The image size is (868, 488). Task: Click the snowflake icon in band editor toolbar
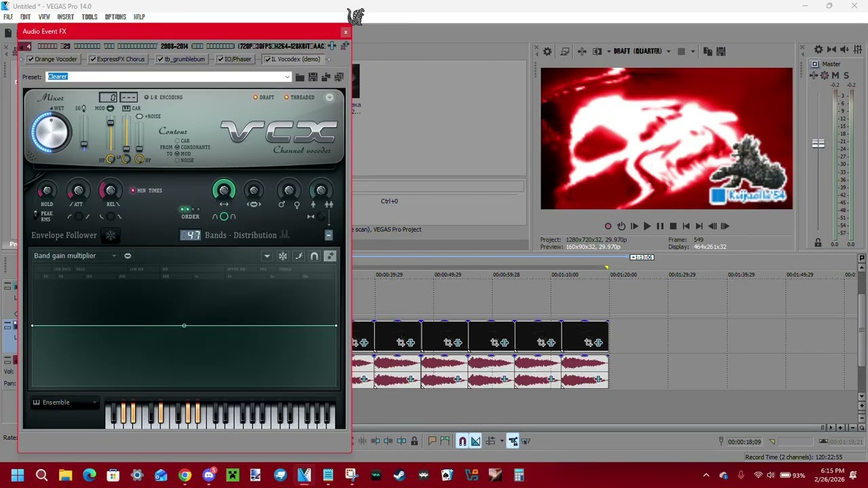coord(283,256)
